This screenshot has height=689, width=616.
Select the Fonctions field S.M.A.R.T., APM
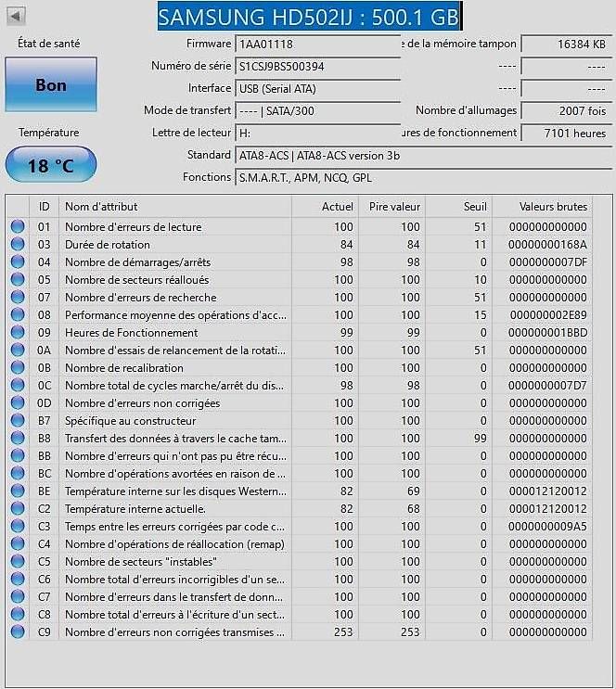[x=424, y=177]
